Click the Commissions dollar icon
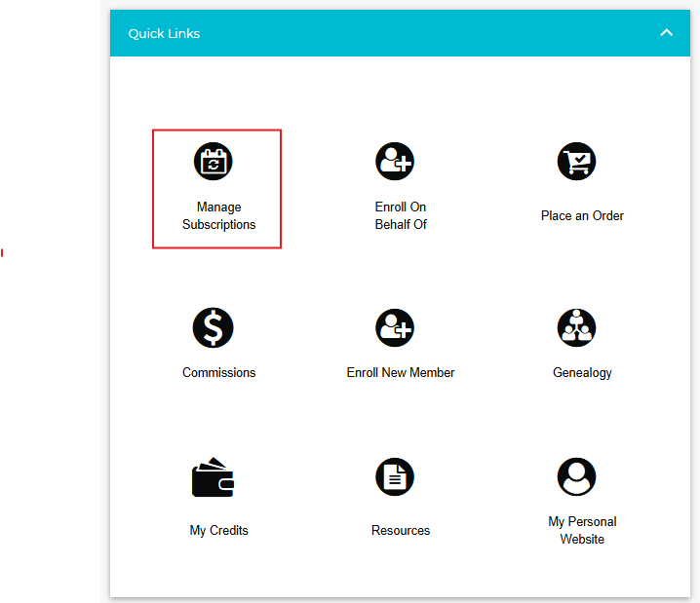700x603 pixels. 213,328
